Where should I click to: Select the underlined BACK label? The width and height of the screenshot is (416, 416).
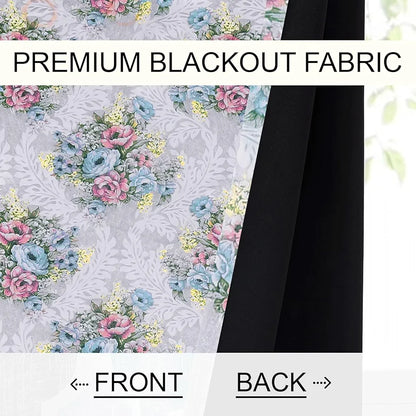coord(271,383)
